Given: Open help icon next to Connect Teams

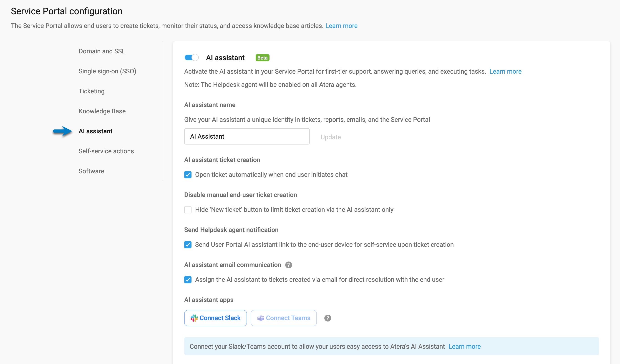Looking at the screenshot, I should tap(328, 318).
